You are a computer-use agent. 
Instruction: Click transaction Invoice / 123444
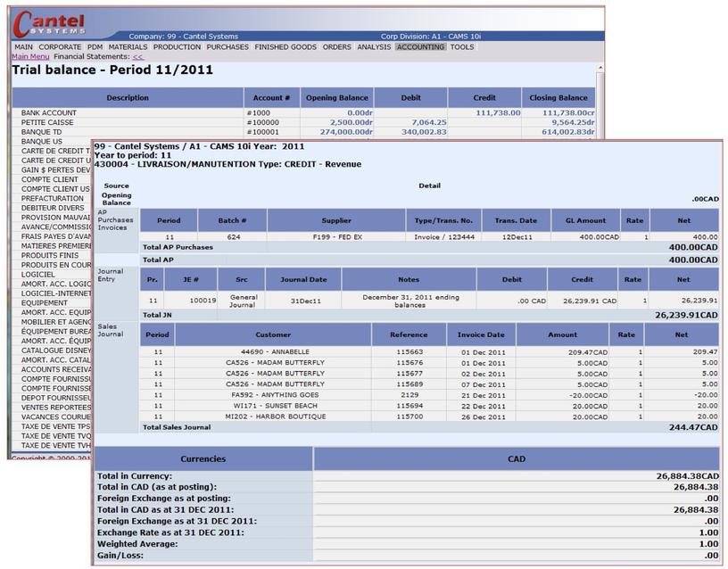(444, 237)
